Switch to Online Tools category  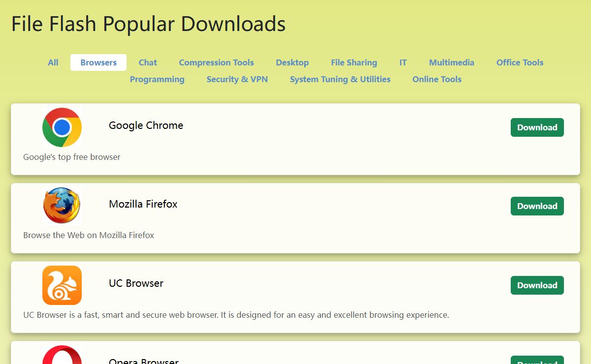click(437, 79)
